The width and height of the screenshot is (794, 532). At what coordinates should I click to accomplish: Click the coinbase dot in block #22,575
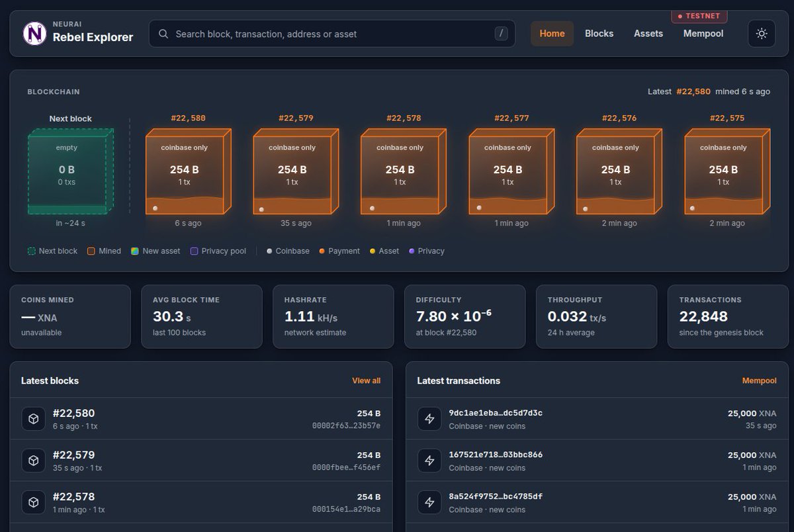(x=692, y=208)
